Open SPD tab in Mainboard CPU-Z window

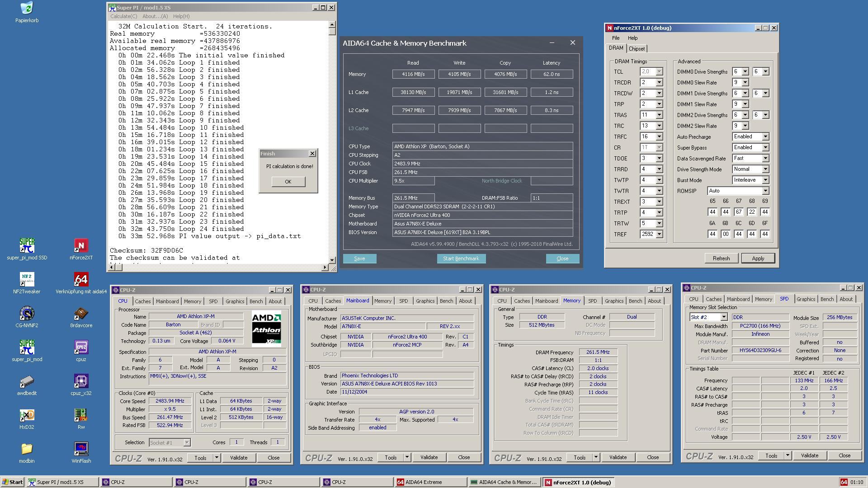pos(403,301)
